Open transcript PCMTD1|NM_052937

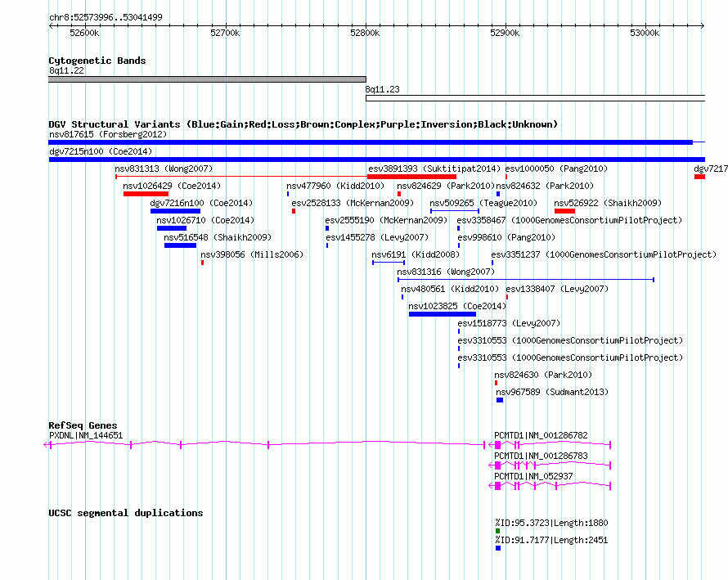(533, 476)
